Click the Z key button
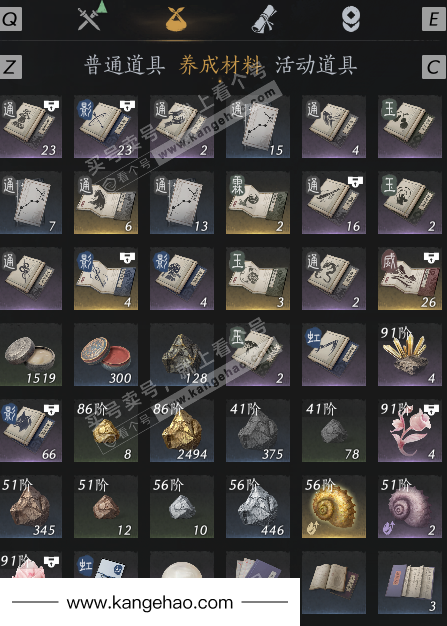This screenshot has height=626, width=447. [11, 67]
